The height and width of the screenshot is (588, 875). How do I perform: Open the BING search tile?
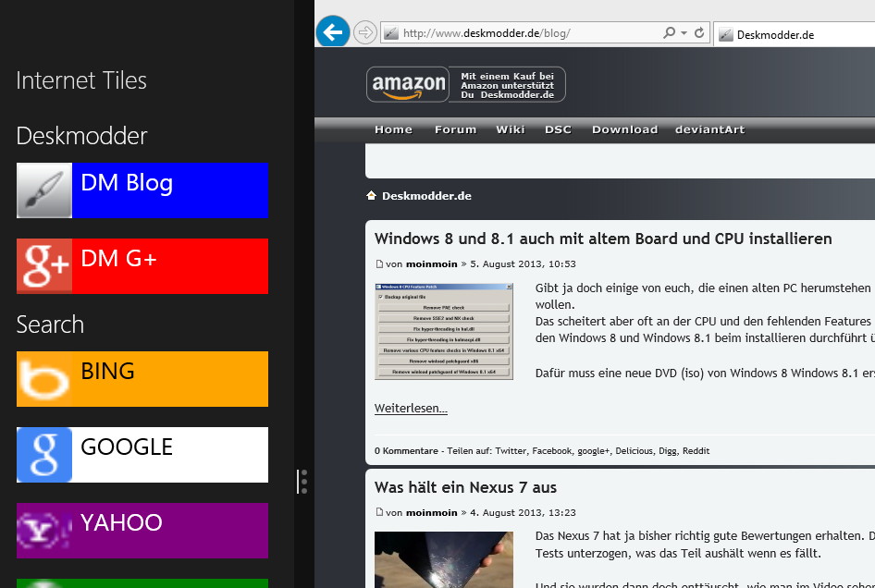(x=142, y=379)
